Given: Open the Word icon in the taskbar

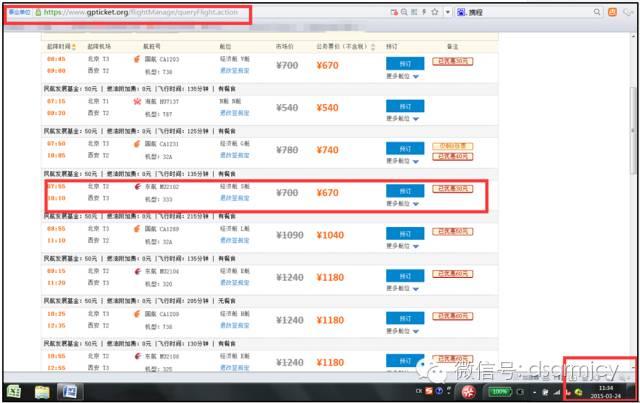Looking at the screenshot, I should click(x=71, y=391).
